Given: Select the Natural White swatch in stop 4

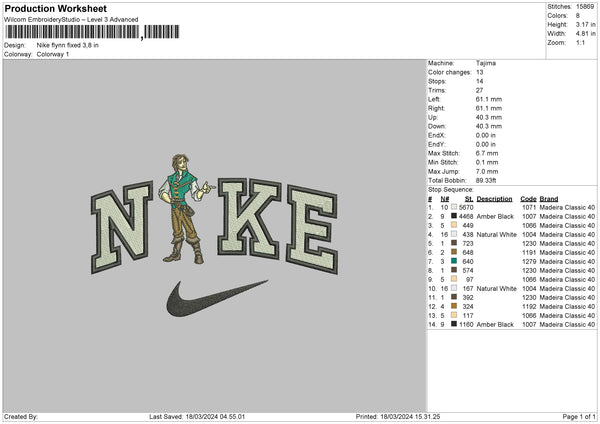Looking at the screenshot, I should tap(454, 234).
